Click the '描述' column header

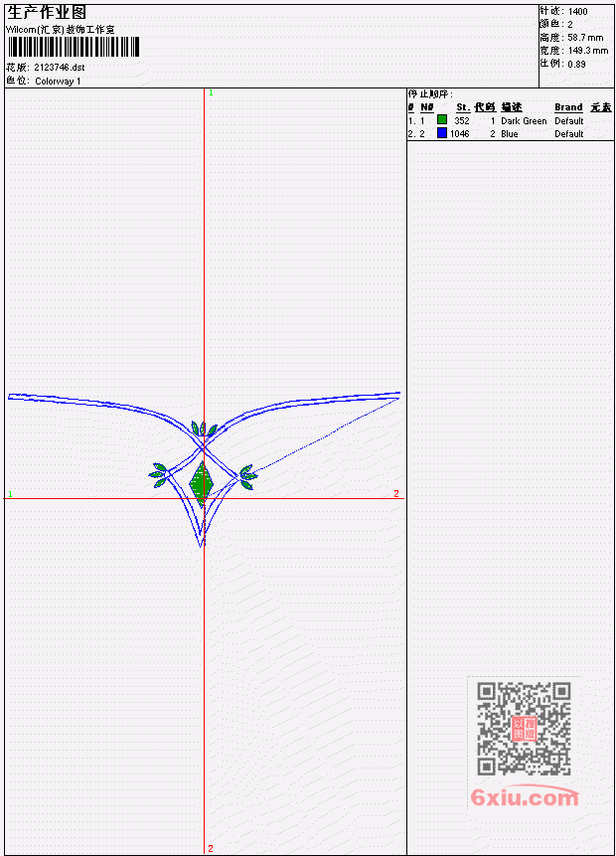click(x=512, y=107)
